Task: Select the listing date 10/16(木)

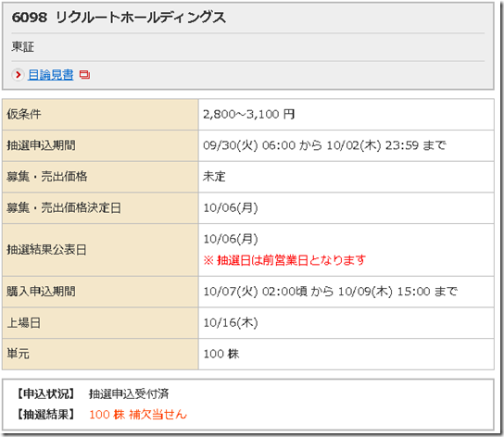Action: pos(231,322)
